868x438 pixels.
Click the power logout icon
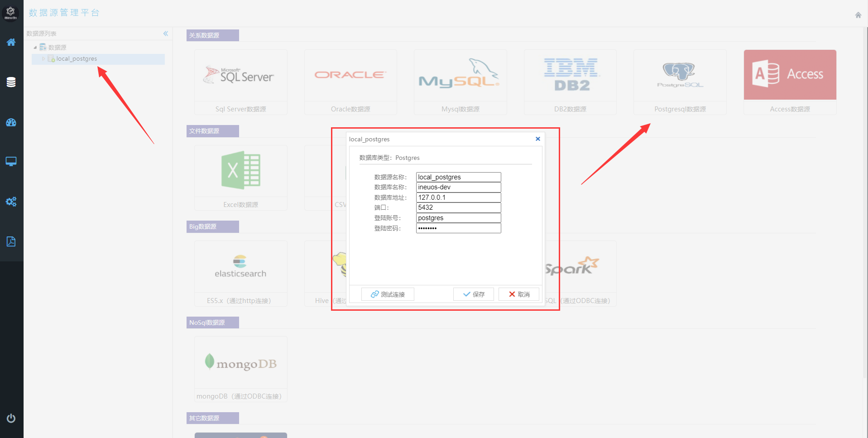click(x=11, y=418)
